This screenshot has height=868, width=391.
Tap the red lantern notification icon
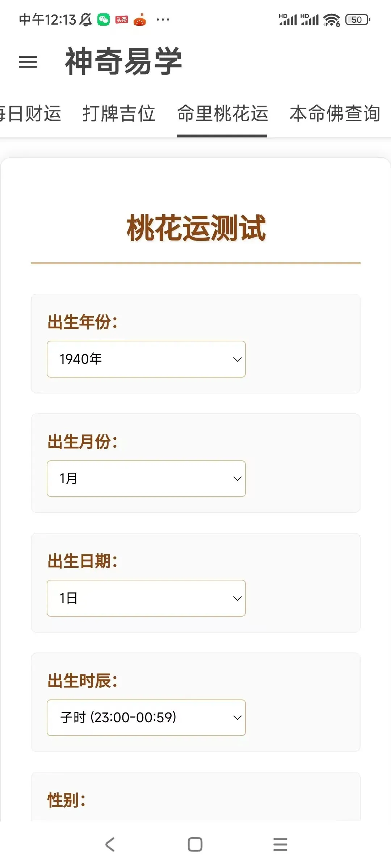coord(140,20)
